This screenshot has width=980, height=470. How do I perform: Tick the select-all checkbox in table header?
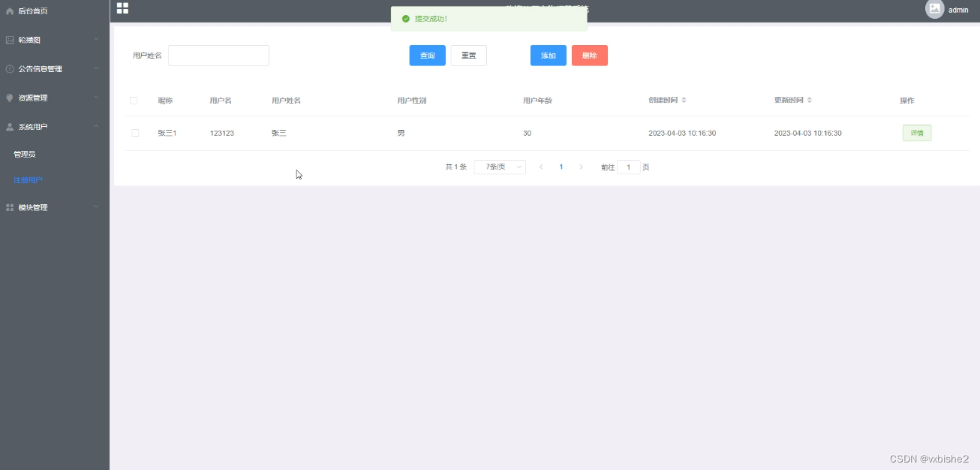pos(134,101)
